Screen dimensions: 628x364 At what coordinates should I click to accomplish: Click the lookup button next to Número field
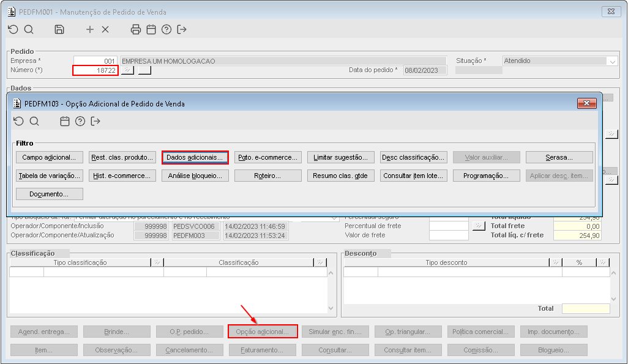(127, 70)
